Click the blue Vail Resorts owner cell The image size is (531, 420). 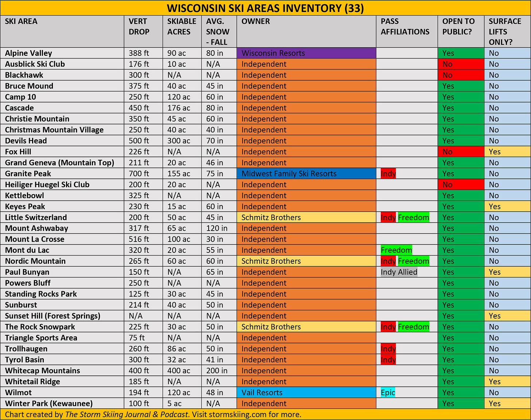(306, 392)
